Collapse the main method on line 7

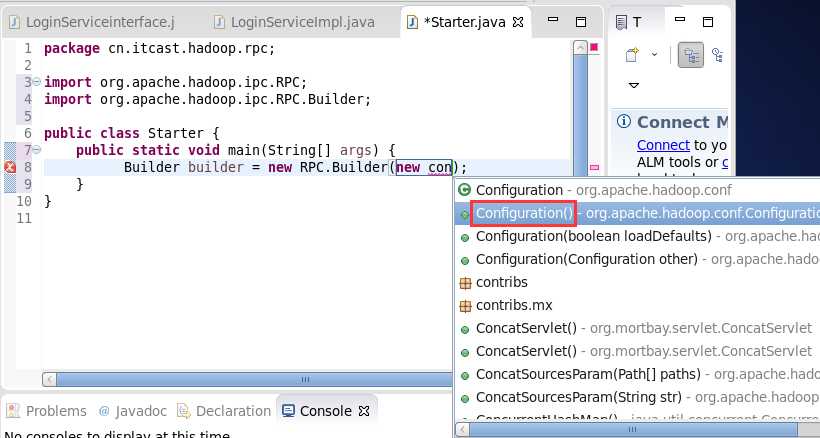pyautogui.click(x=37, y=150)
